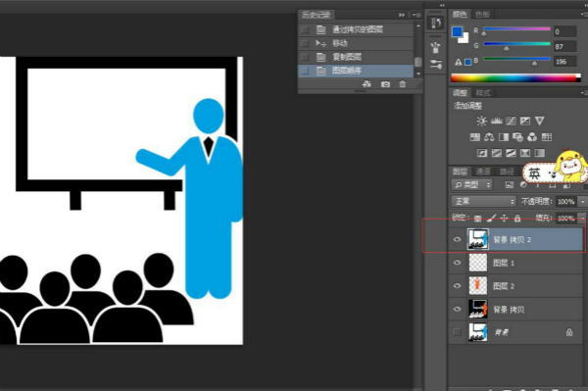Open the blend mode 正常 dropdown
Screen dimensions: 588x391
tap(484, 201)
